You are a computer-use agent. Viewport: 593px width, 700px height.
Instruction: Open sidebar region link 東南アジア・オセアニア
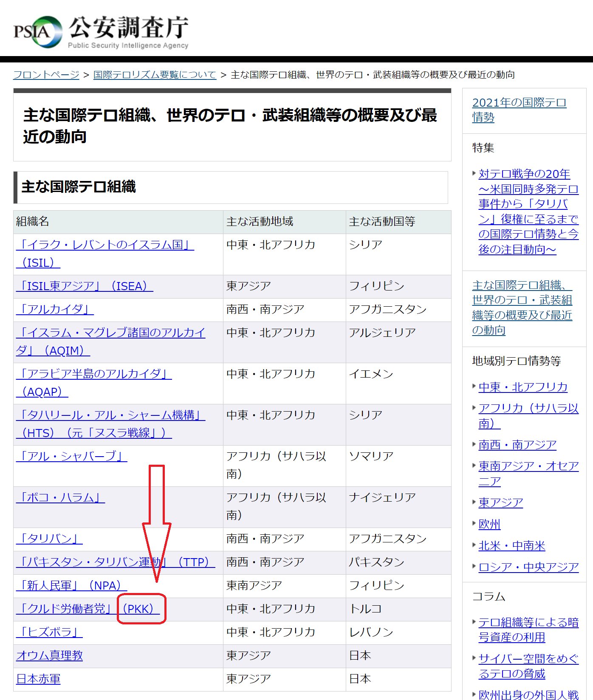tap(528, 474)
